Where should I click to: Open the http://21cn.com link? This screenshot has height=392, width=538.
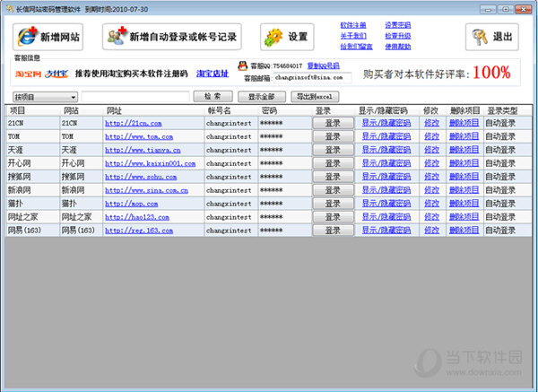pos(133,123)
